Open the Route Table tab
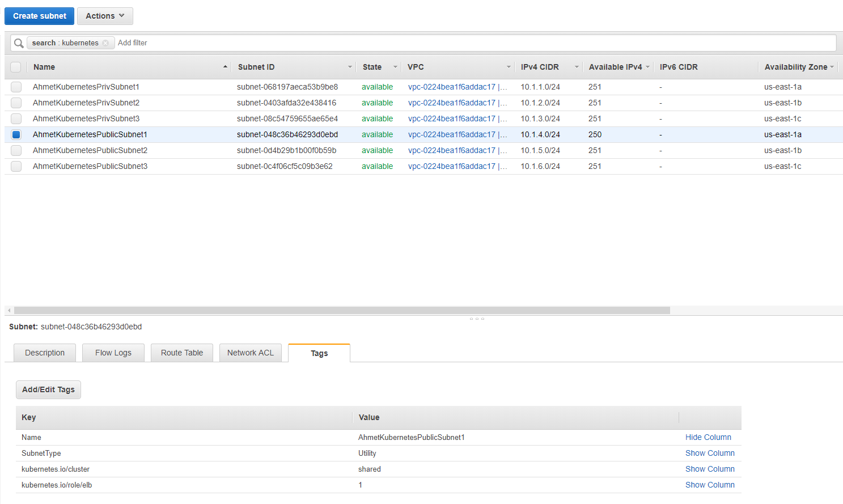843x504 pixels. [x=181, y=353]
